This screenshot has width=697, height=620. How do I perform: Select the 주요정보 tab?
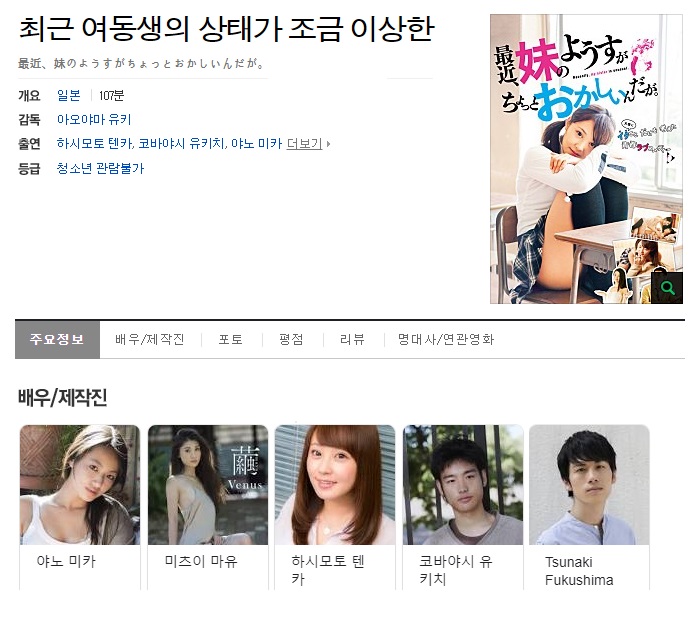[x=57, y=340]
